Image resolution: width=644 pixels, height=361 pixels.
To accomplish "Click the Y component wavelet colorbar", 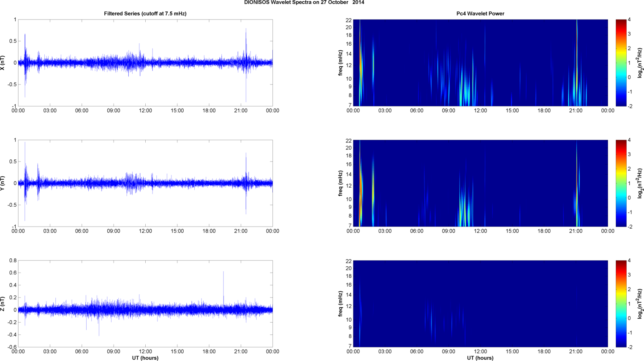I will point(621,183).
